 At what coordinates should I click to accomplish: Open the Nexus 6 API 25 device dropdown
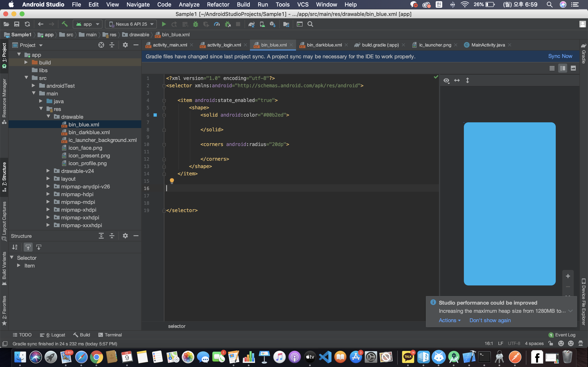tap(131, 24)
